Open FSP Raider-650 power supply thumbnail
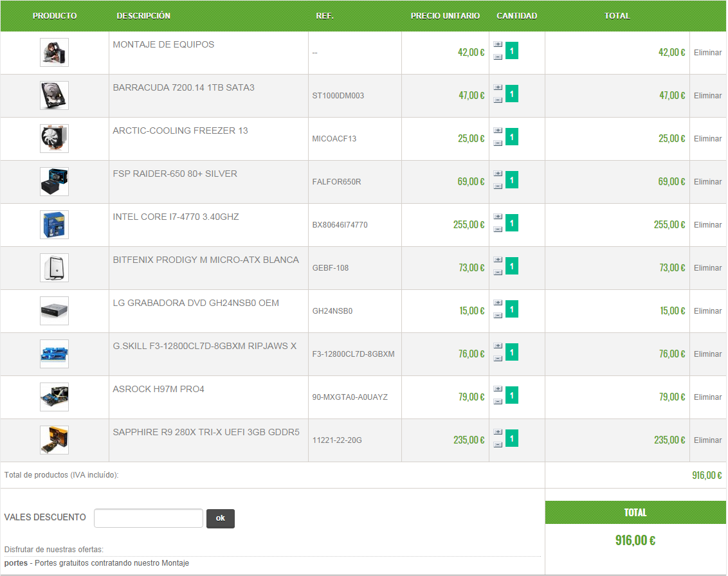Viewport: 728px width, 576px height. click(x=54, y=181)
